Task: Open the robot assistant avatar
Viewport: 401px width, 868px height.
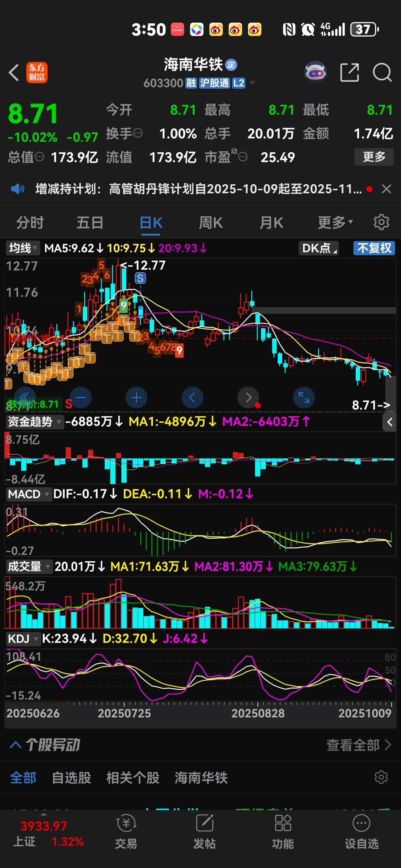Action: coord(316,72)
